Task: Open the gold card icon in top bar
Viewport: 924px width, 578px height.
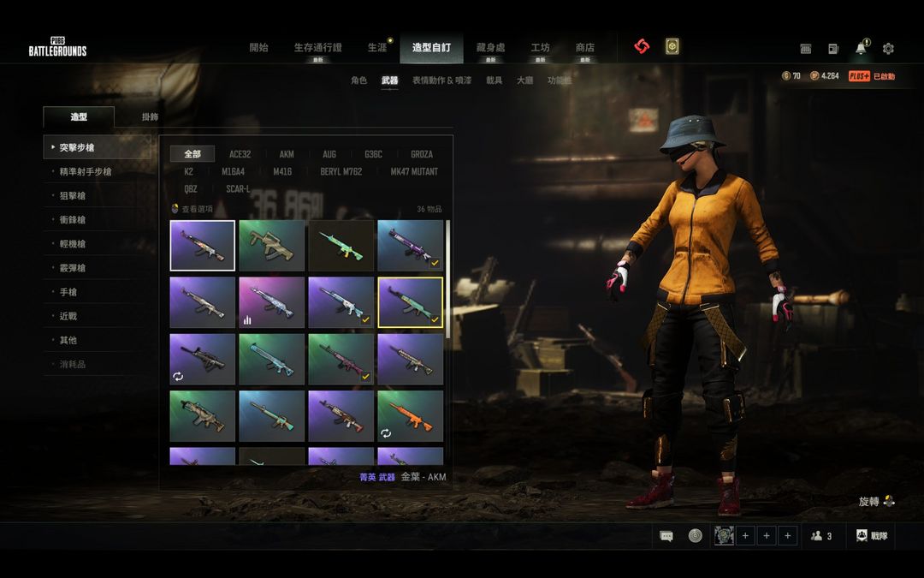Action: tap(672, 46)
